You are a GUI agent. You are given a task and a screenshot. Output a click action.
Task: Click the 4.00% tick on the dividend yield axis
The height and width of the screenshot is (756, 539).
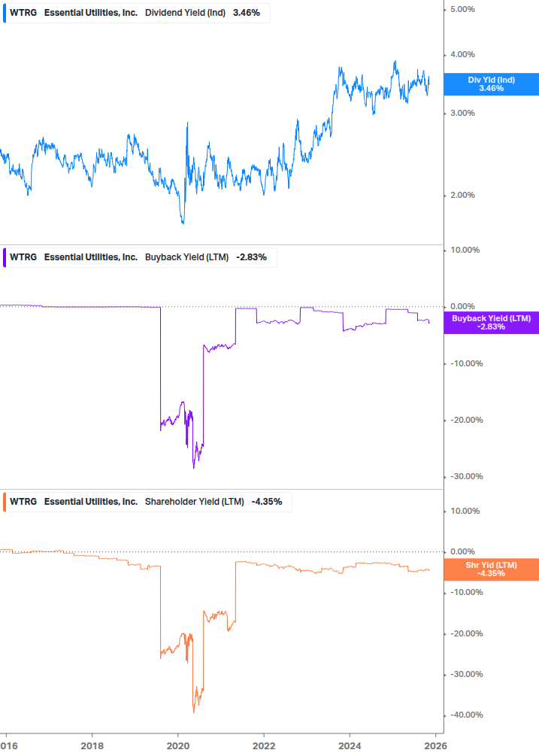point(462,54)
